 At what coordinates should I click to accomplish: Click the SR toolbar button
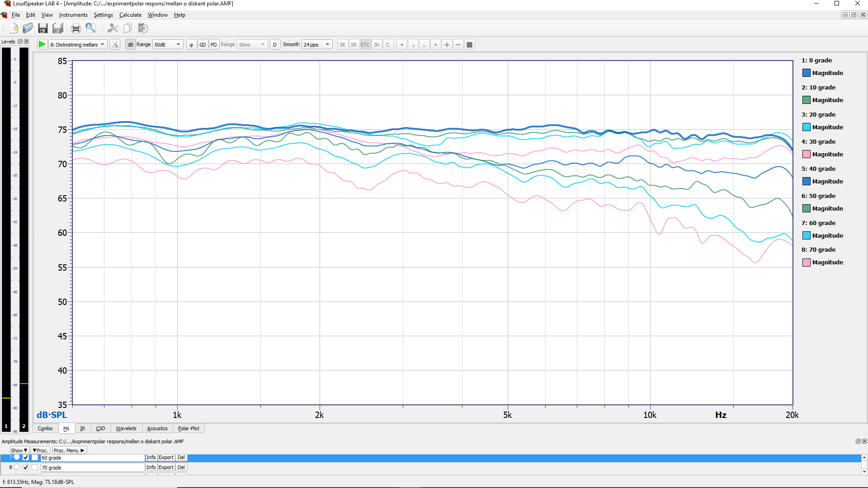point(354,44)
